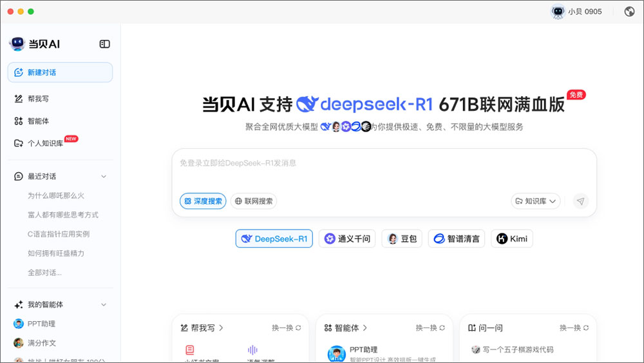Collapse the 我的智能体 section chevron
This screenshot has width=644, height=363.
click(104, 304)
